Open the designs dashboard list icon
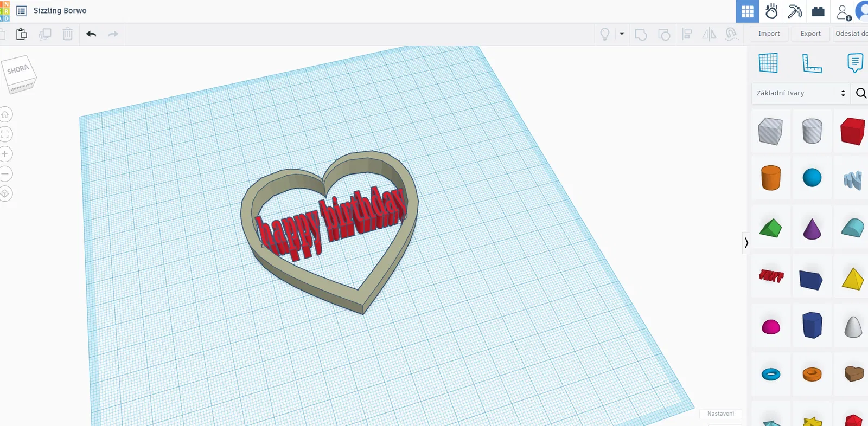Screen dimensions: 868x426 pos(22,11)
